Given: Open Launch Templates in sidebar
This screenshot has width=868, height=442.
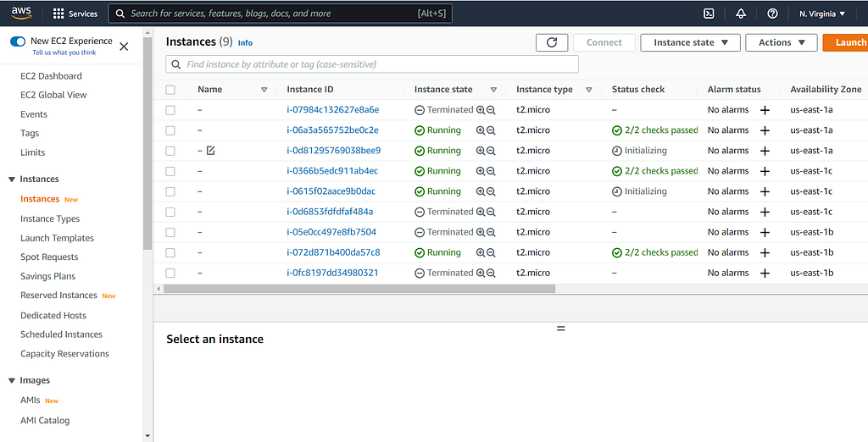Looking at the screenshot, I should pos(57,238).
